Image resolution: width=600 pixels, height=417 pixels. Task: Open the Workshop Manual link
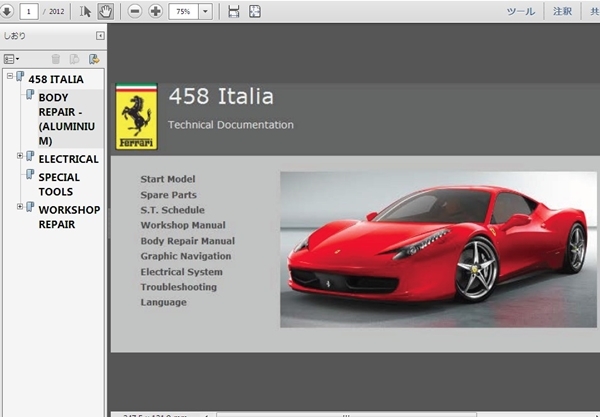[x=183, y=225]
